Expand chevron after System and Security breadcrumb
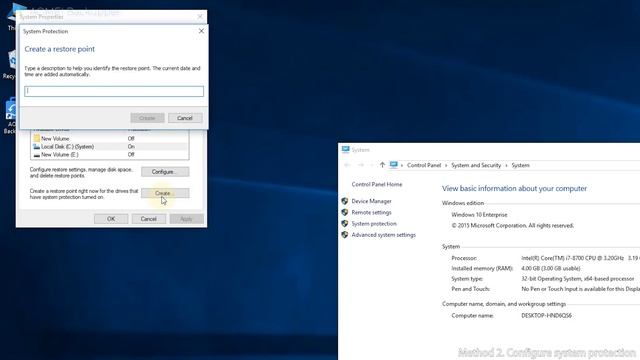This screenshot has height=360, width=640. [506, 165]
